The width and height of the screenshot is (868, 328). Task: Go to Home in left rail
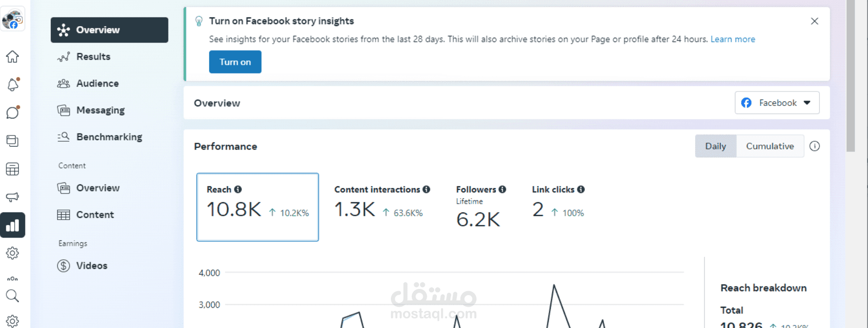[13, 57]
